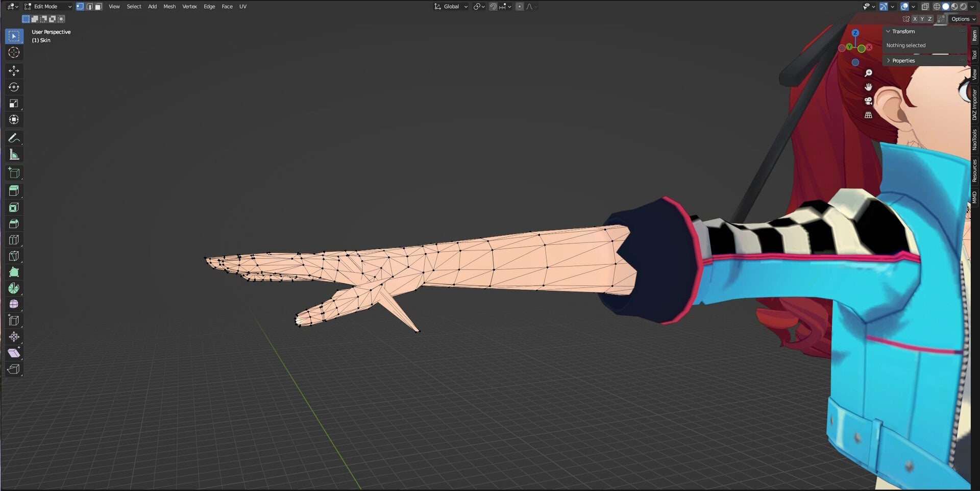Toggle the Snap magnet
The height and width of the screenshot is (491, 980).
point(493,7)
